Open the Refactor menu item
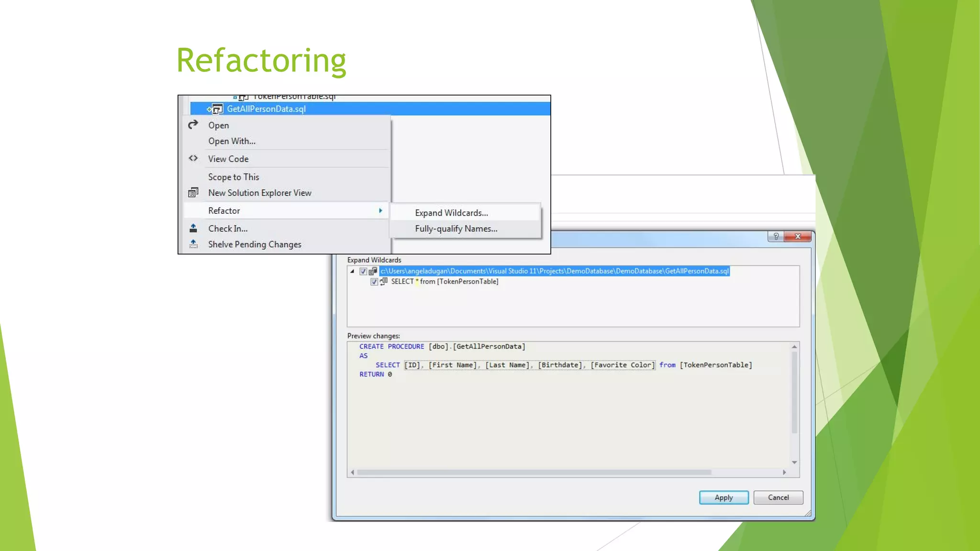This screenshot has height=551, width=980. tap(286, 210)
